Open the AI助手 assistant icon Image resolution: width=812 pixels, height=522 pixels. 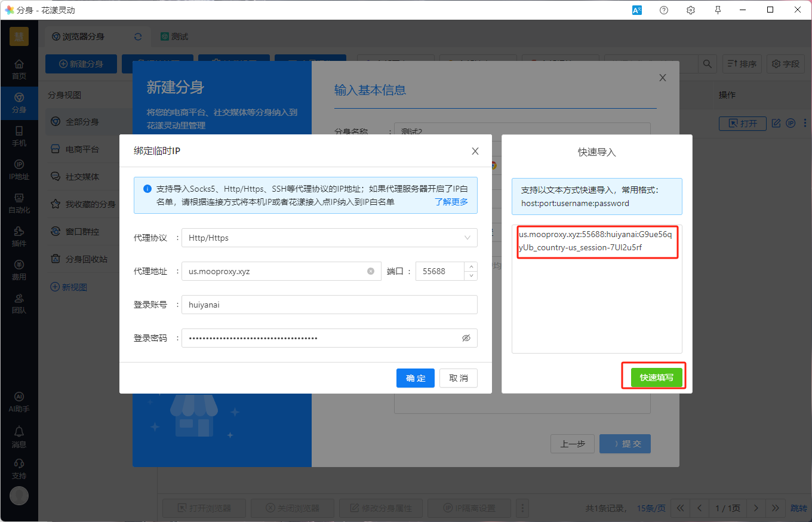coord(19,403)
